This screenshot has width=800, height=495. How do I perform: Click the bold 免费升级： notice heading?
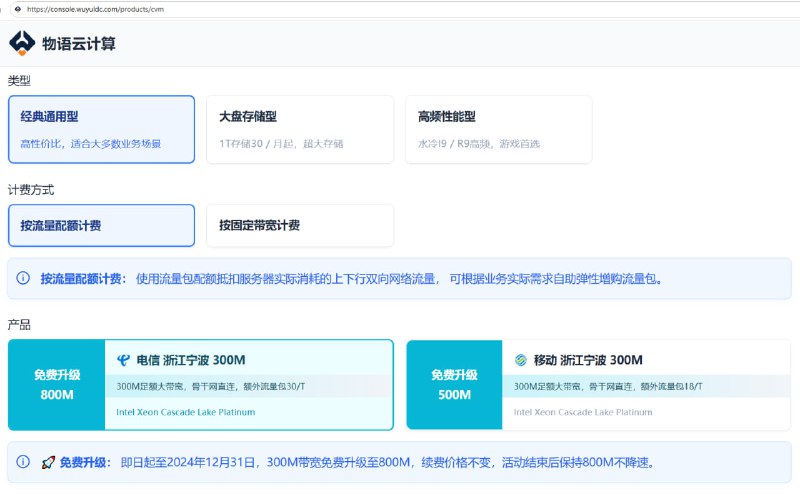click(85, 462)
